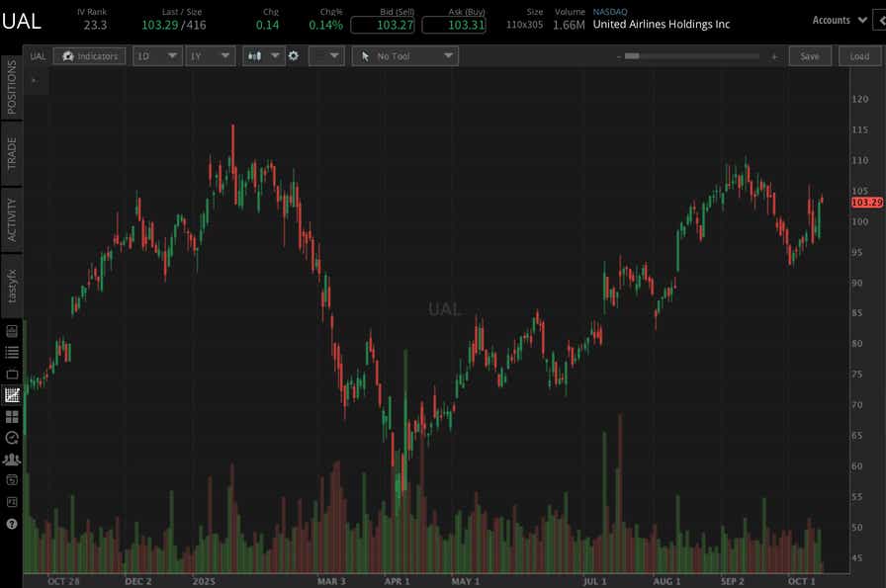Click United Airlines Holdings Inc name

[662, 25]
